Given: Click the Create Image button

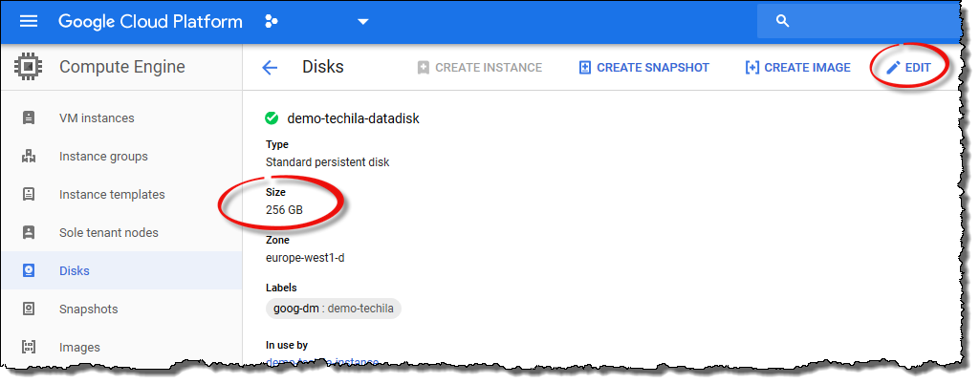Looking at the screenshot, I should click(797, 68).
